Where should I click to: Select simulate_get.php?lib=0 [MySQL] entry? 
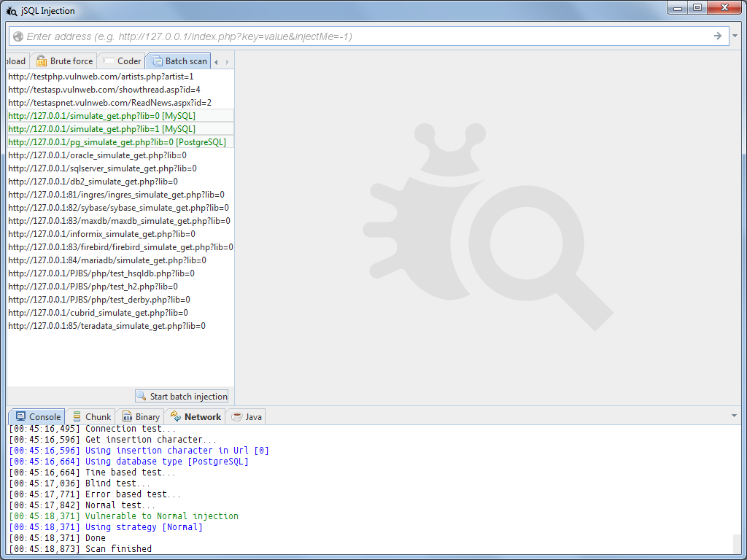(120, 116)
